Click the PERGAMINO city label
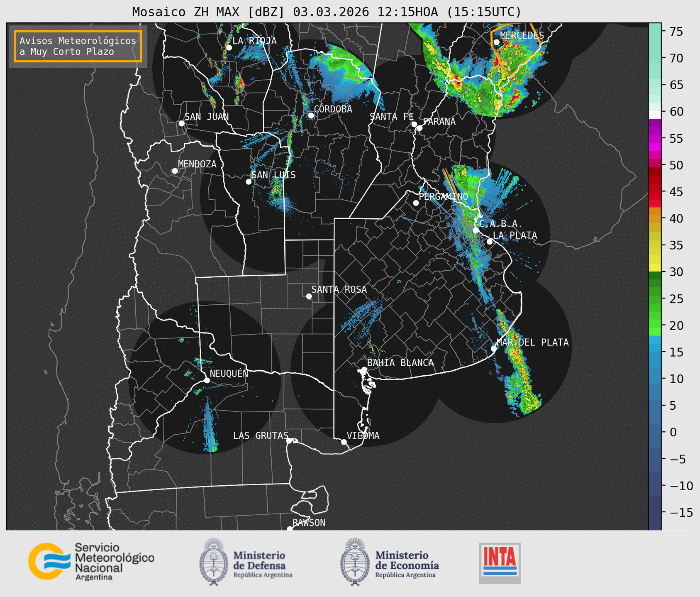700x597 pixels. tap(443, 196)
